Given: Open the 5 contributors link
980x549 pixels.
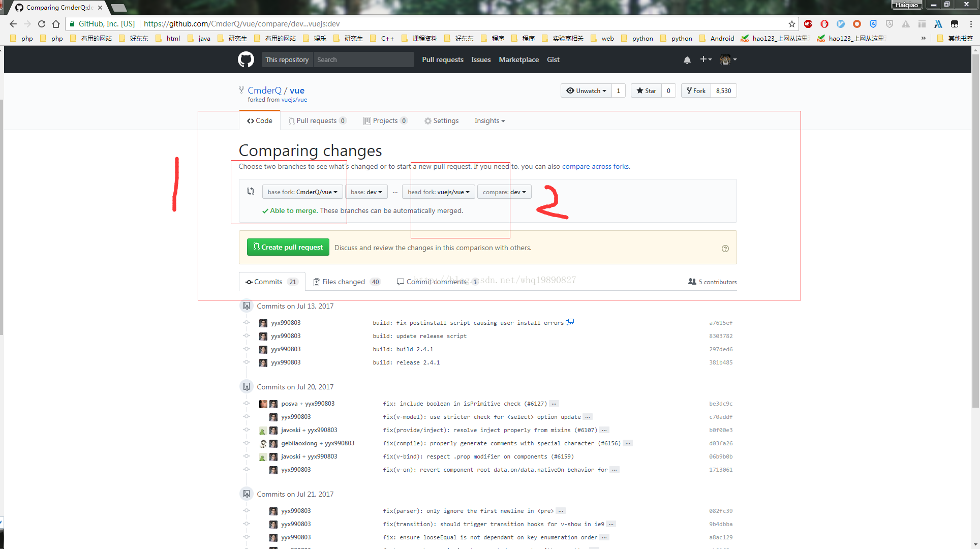Looking at the screenshot, I should (x=713, y=282).
